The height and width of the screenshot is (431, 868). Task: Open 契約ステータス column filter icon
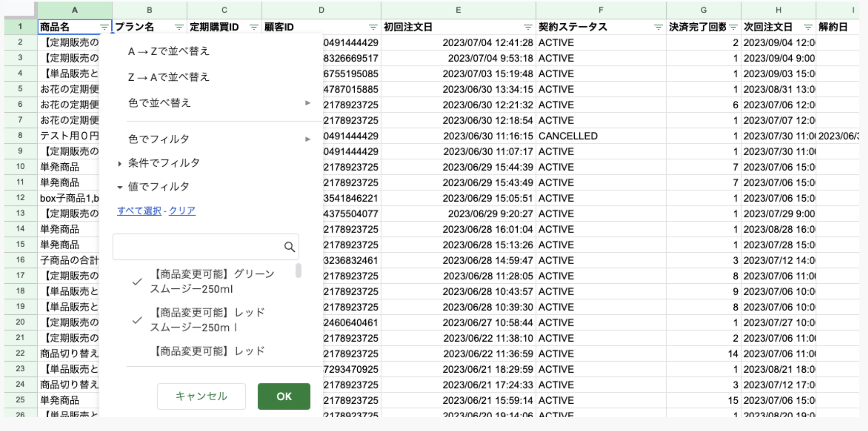tap(658, 27)
